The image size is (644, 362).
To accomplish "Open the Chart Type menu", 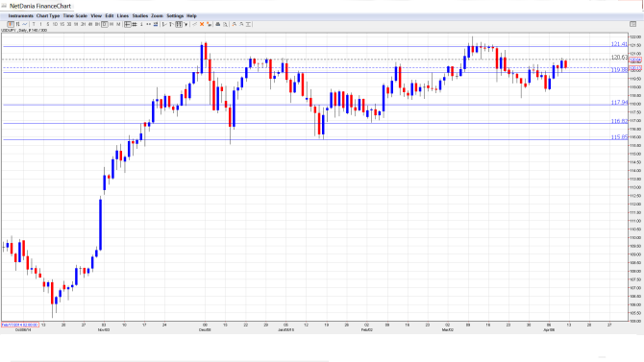I will point(48,16).
